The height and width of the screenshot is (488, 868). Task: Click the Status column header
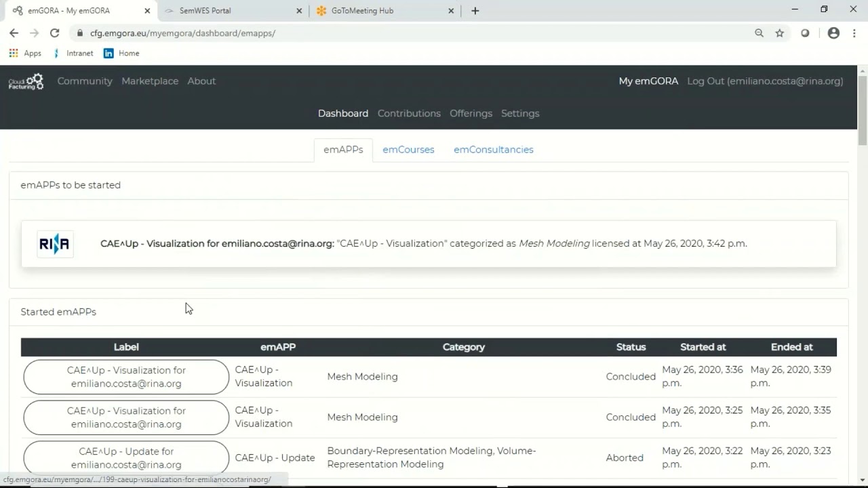click(x=631, y=347)
